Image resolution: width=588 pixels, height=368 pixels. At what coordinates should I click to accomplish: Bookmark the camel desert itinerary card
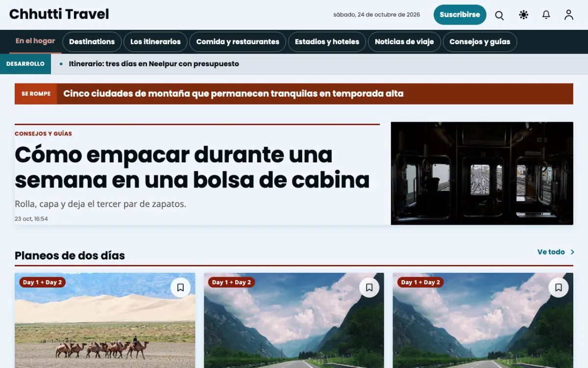pyautogui.click(x=180, y=288)
